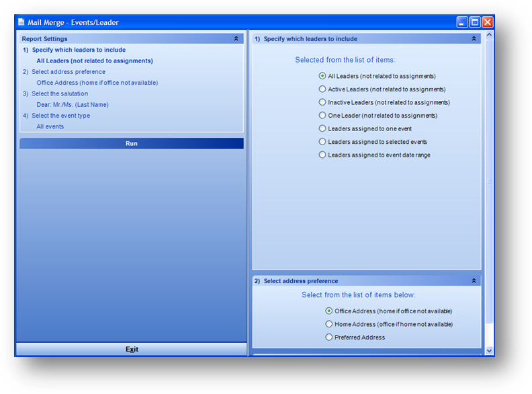Click 'Office Address (home if office not available)' summary
The width and height of the screenshot is (532, 394).
(x=97, y=83)
